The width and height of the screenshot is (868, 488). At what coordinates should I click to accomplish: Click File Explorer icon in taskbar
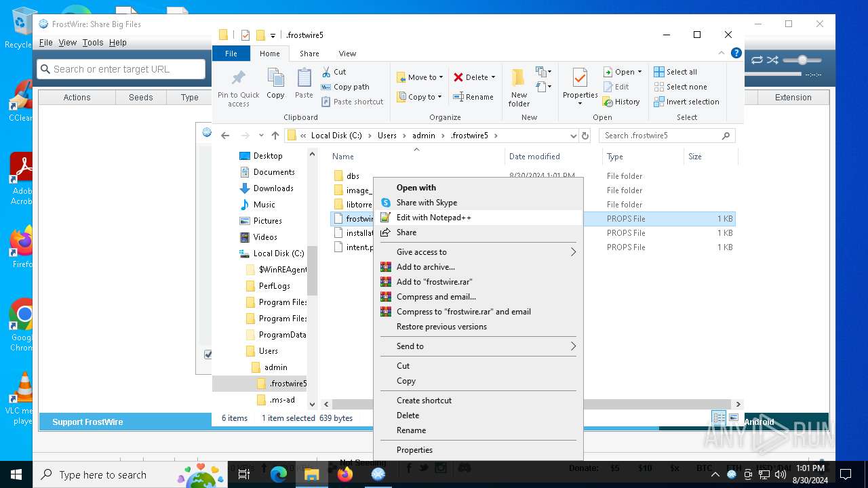pos(312,474)
